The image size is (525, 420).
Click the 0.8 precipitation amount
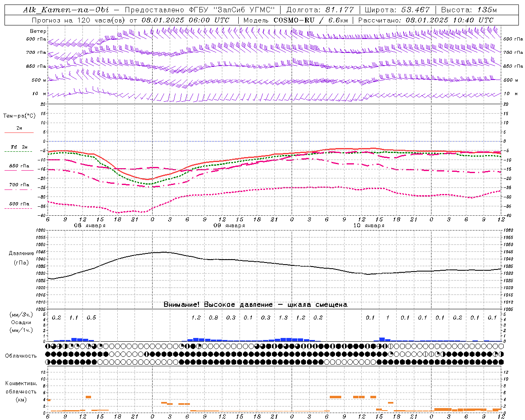pos(213,318)
